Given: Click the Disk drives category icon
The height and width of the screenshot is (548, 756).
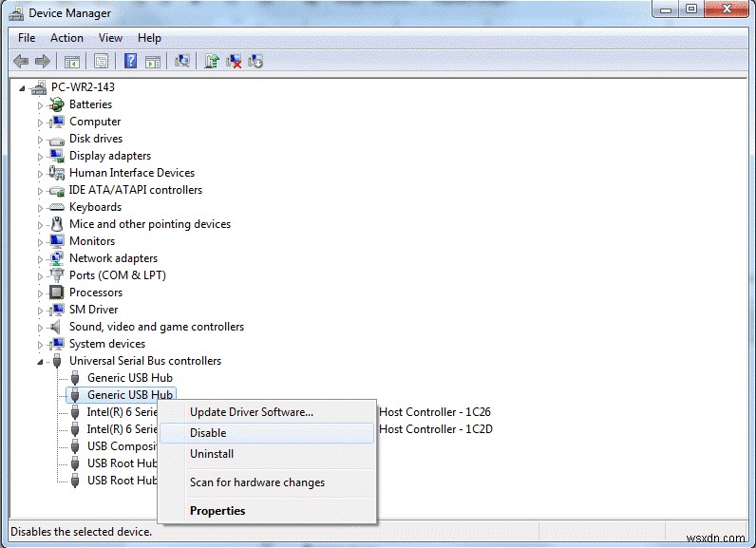Looking at the screenshot, I should (x=56, y=140).
